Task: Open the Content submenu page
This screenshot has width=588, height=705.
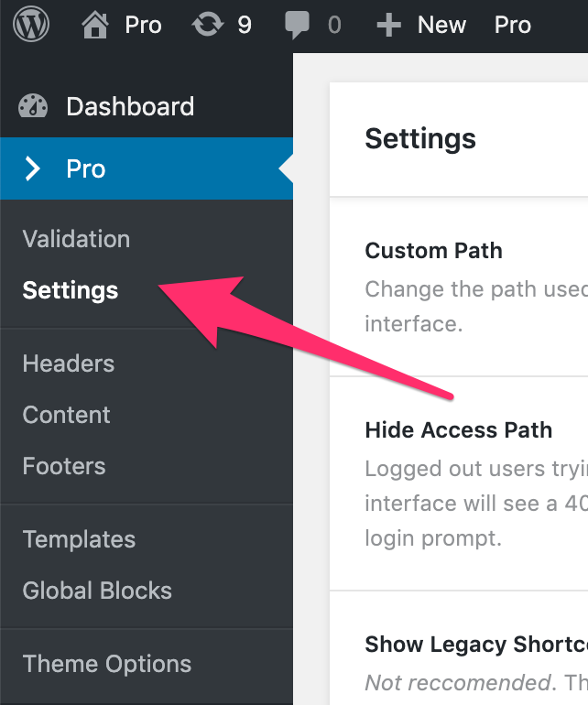Action: [x=67, y=415]
